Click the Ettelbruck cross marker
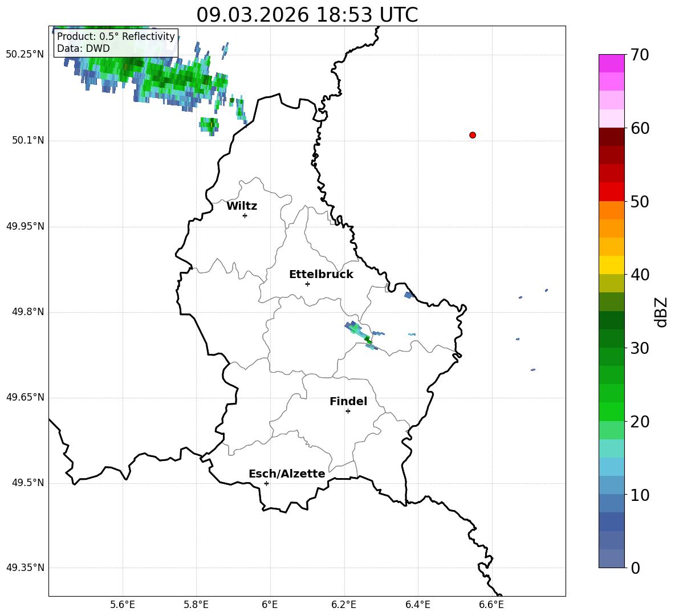675x616 pixels. coord(307,284)
